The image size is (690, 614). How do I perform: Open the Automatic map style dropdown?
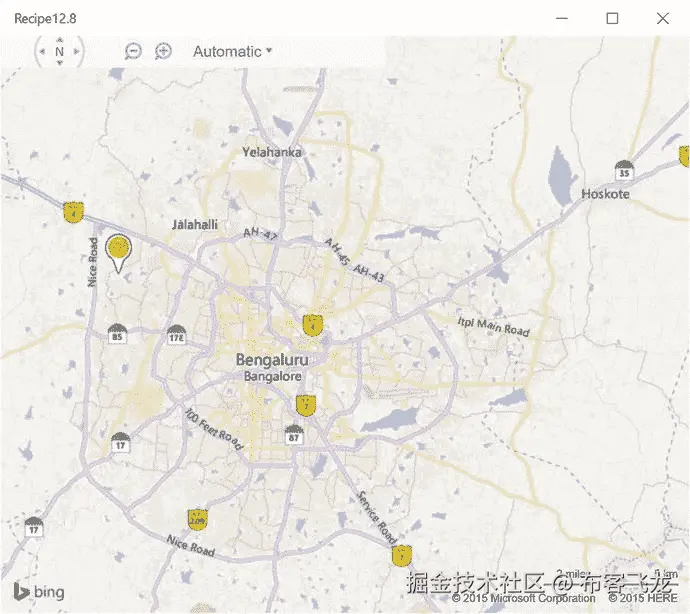[x=232, y=51]
